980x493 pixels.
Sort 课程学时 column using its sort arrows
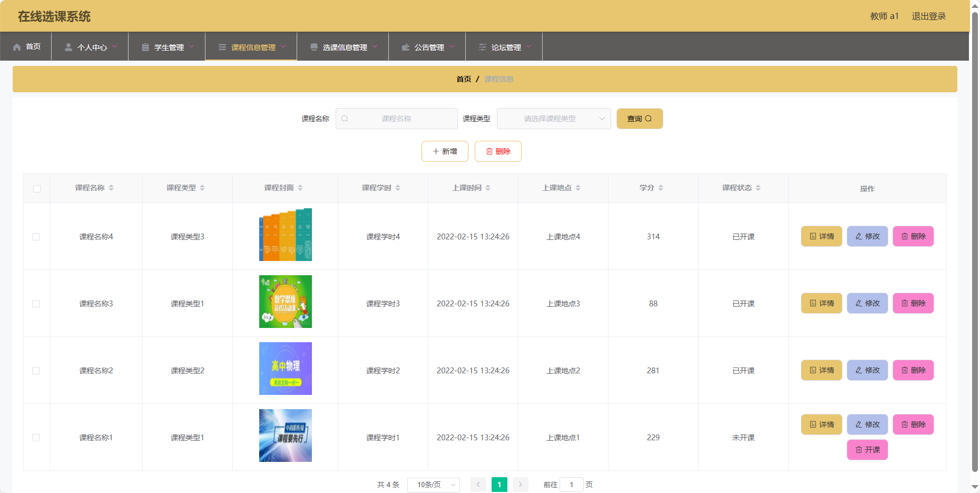[398, 188]
